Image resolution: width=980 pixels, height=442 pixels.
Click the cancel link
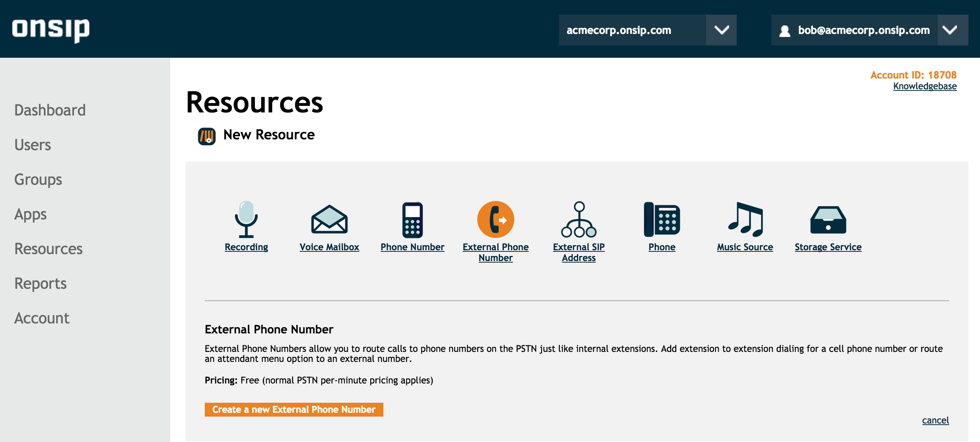(936, 421)
